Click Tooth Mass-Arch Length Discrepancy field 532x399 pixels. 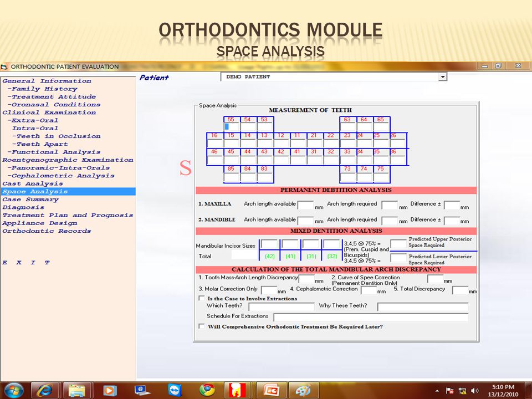[306, 279]
